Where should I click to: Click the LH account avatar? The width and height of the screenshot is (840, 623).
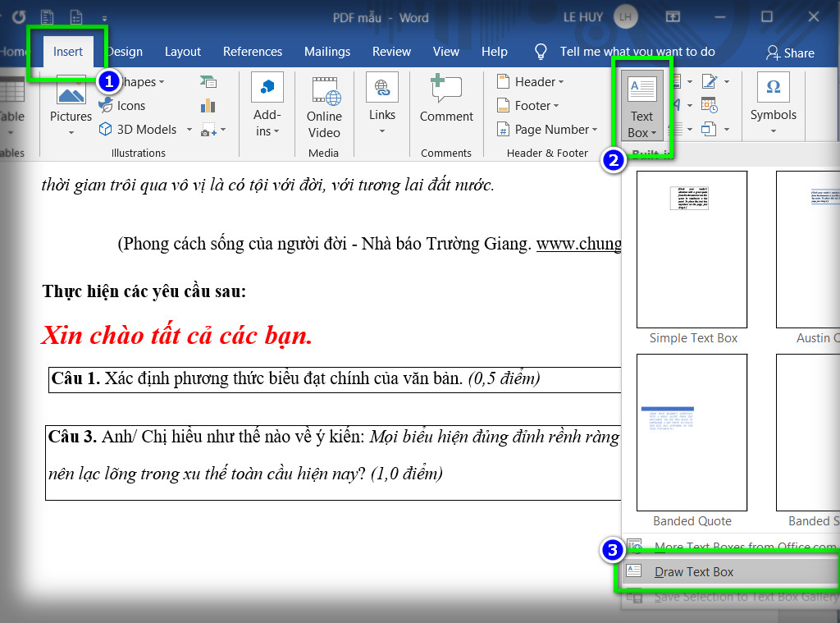[625, 17]
